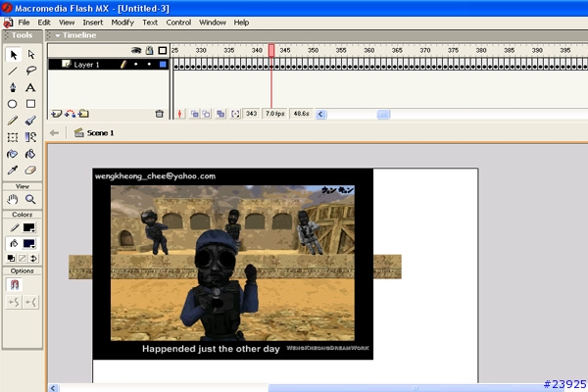Click the No Color button

[x=23, y=259]
